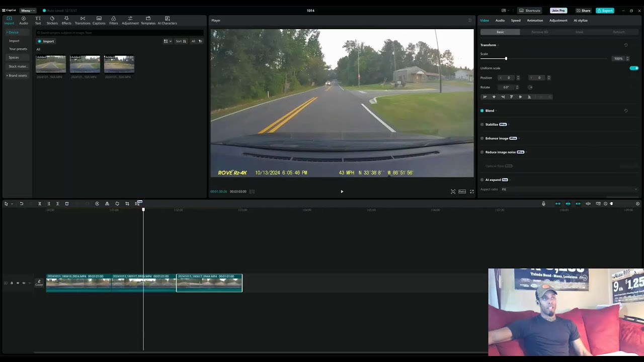The height and width of the screenshot is (362, 644).
Task: Toggle the Blend checkbox
Action: [x=482, y=111]
